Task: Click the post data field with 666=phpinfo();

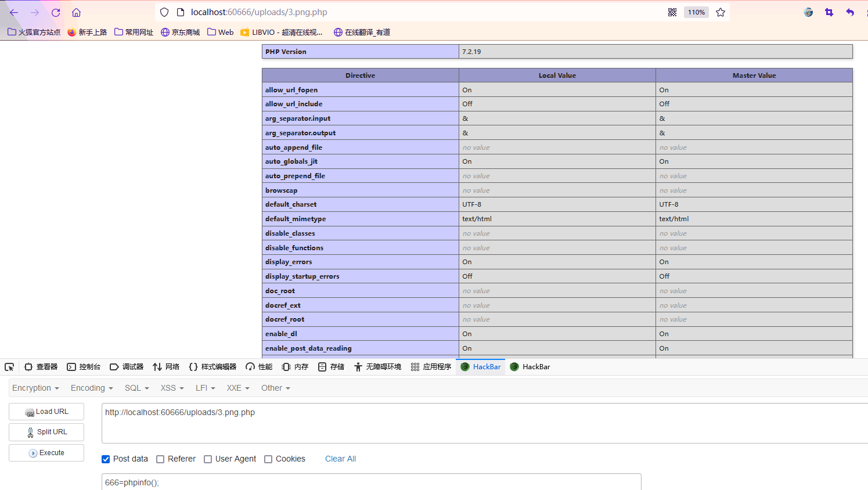Action: click(372, 482)
